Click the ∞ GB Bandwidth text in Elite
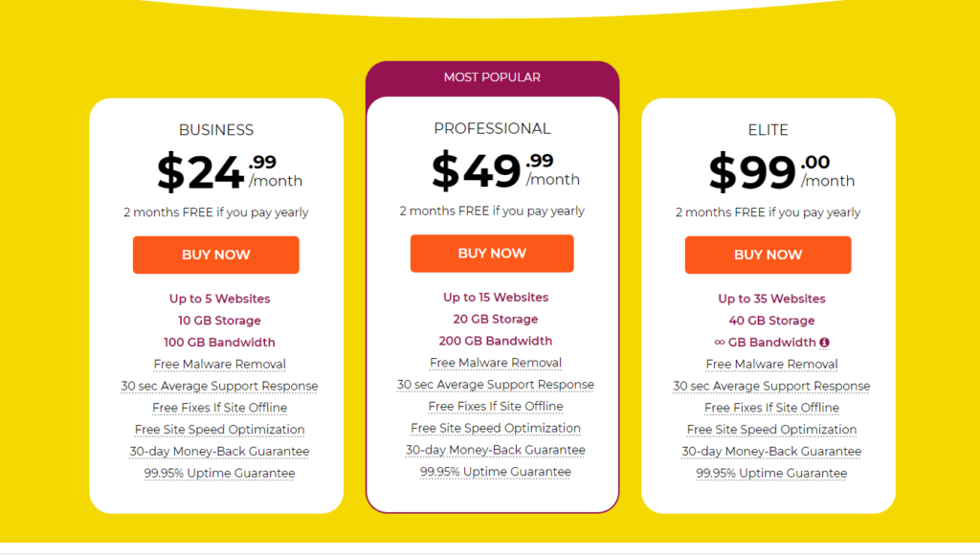 [x=765, y=343]
